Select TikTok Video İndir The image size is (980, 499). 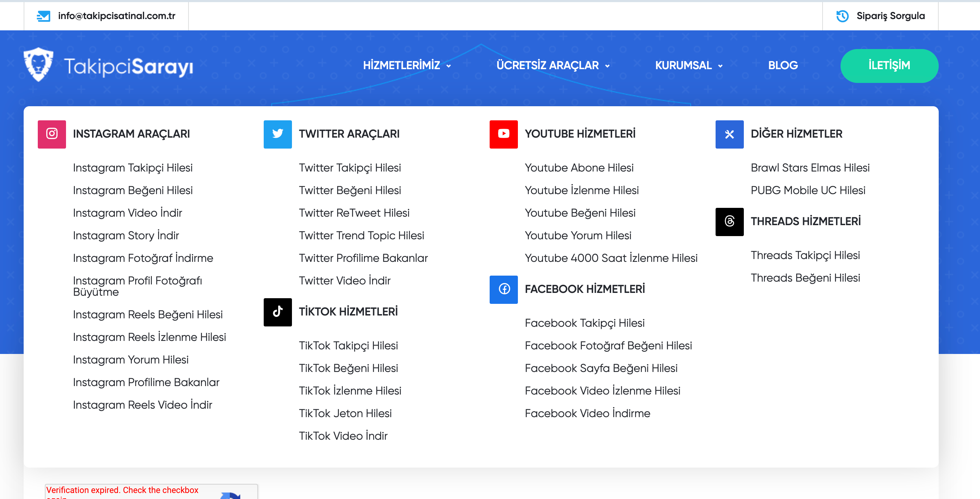pos(343,436)
